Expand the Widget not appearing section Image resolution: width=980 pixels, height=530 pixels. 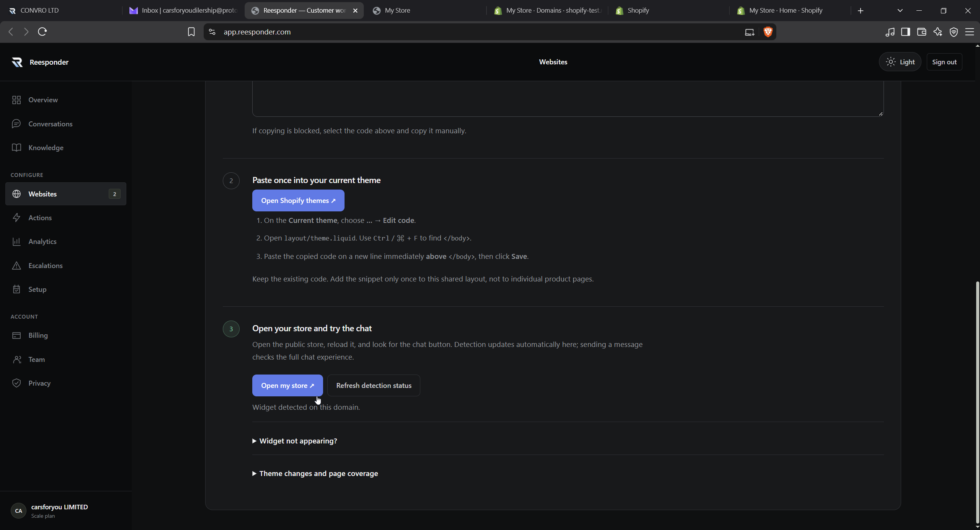295,441
